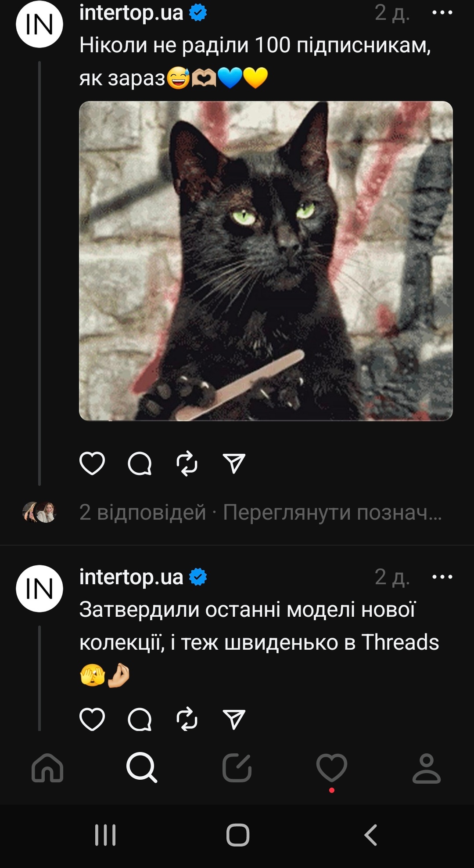
Task: View the 2 replies on the cat post
Action: (143, 512)
